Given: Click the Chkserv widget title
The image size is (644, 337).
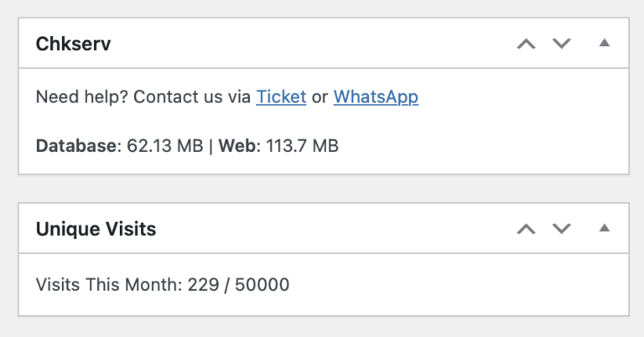Looking at the screenshot, I should (x=73, y=44).
